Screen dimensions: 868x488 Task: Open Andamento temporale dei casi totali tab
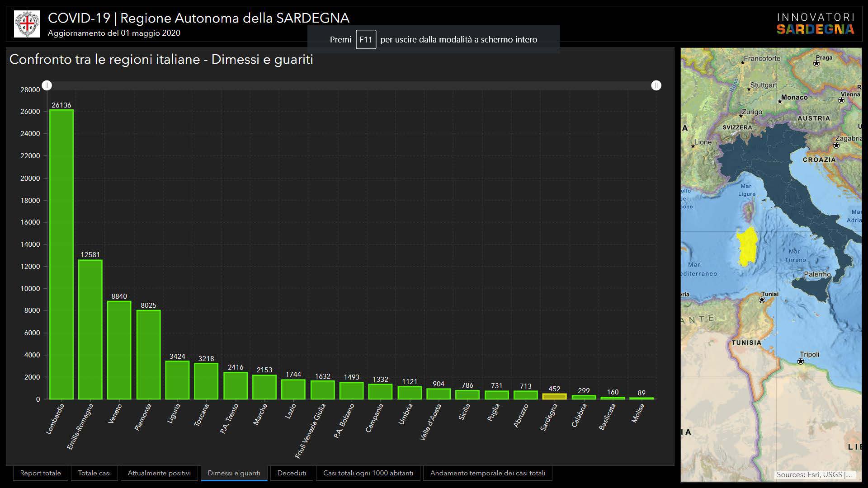[487, 473]
